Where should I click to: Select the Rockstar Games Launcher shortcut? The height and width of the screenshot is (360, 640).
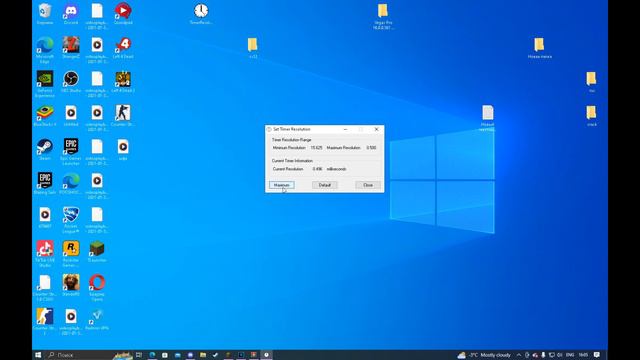coord(71,253)
